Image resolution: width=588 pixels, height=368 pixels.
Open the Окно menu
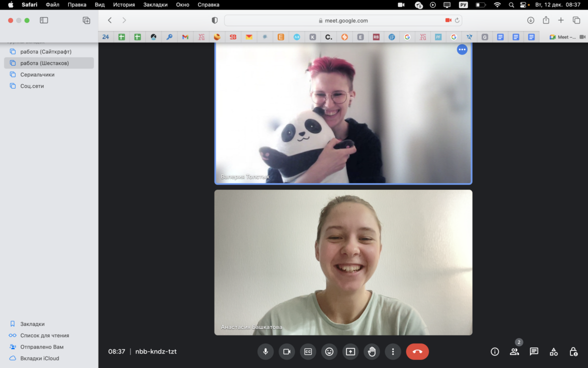coord(182,5)
